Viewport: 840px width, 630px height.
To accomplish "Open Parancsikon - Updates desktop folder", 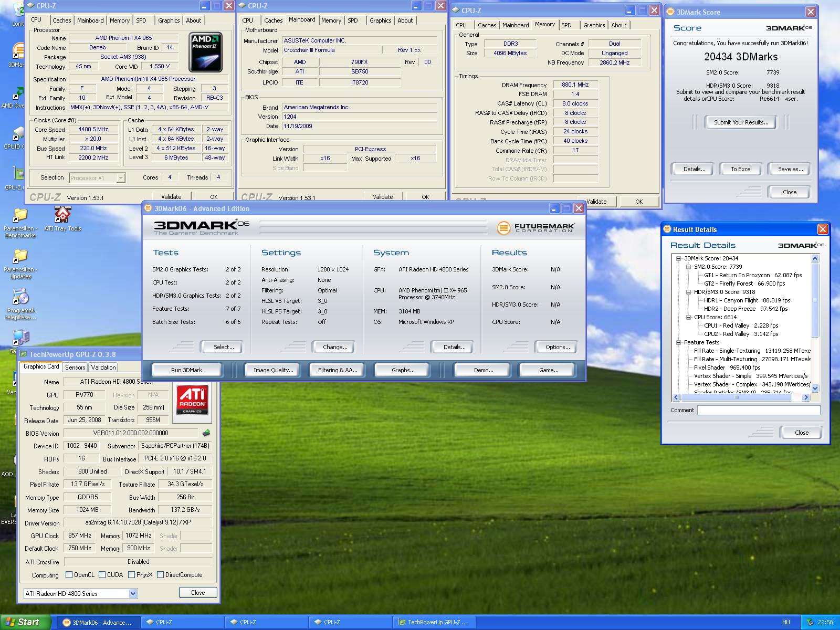I will [20, 257].
